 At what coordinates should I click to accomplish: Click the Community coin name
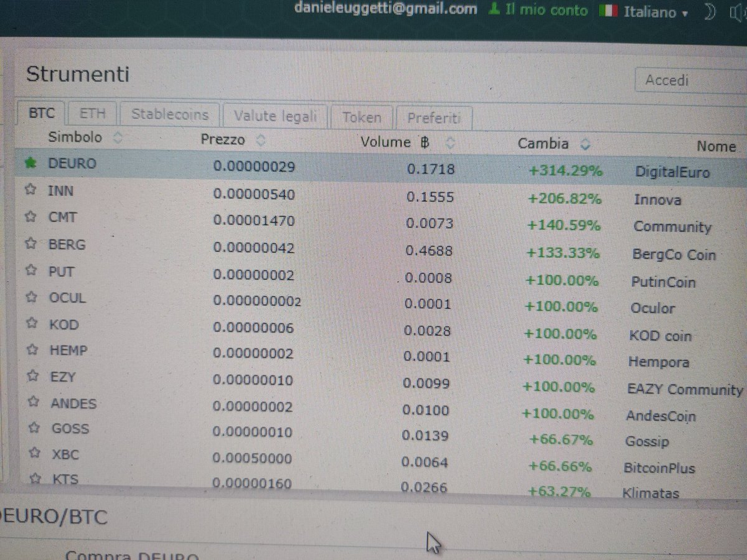[x=672, y=227]
